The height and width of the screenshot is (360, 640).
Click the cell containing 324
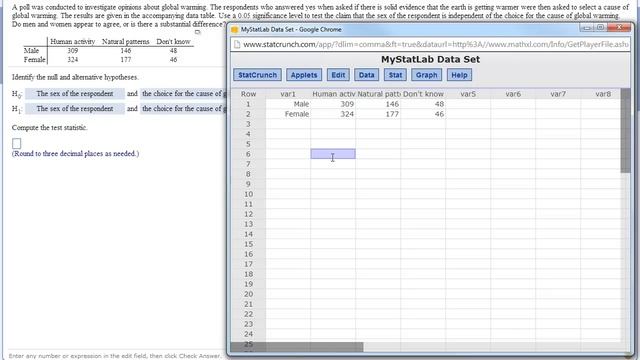point(333,114)
